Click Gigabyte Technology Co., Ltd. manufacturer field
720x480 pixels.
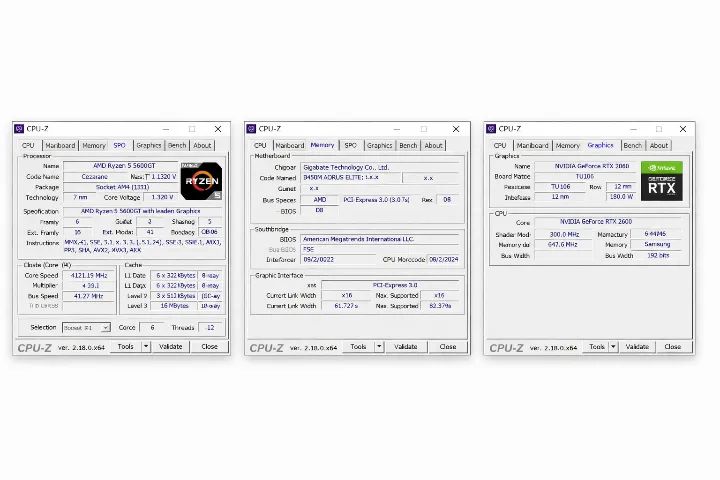[380, 167]
